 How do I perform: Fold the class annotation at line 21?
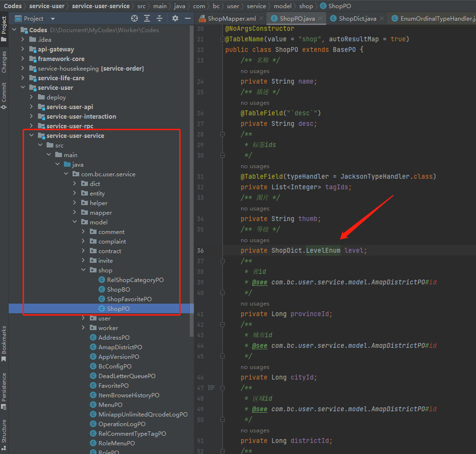(222, 39)
